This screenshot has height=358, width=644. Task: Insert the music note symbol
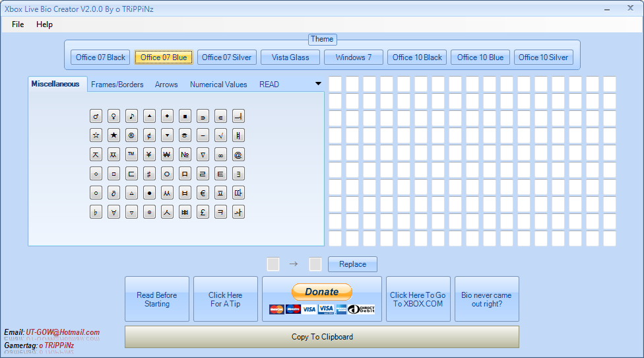131,116
